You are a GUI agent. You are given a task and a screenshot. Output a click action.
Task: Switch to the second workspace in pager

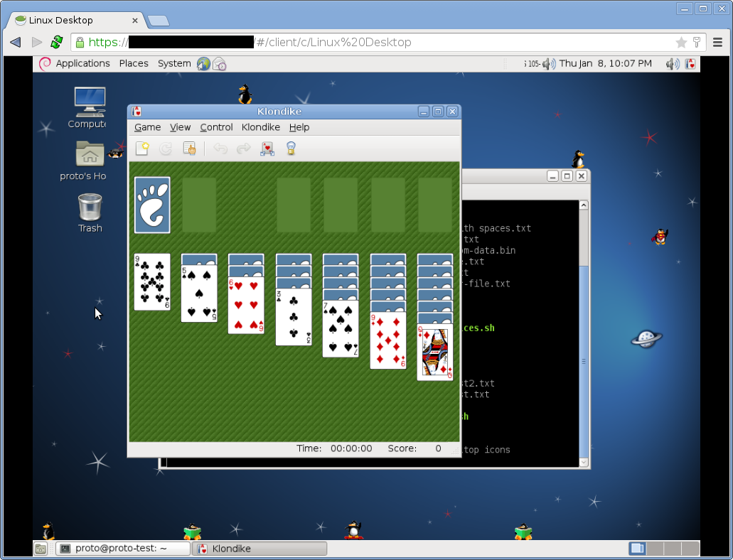click(x=655, y=549)
